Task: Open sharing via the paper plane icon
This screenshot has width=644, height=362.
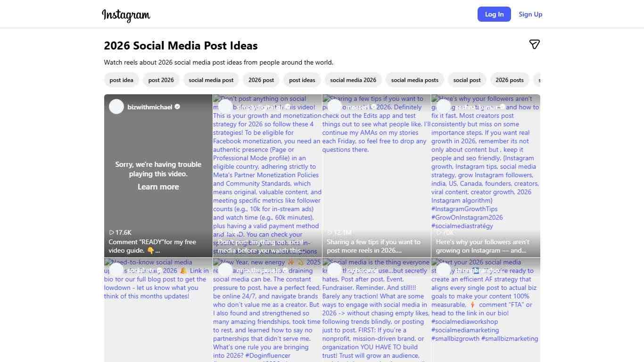Action: tap(535, 44)
